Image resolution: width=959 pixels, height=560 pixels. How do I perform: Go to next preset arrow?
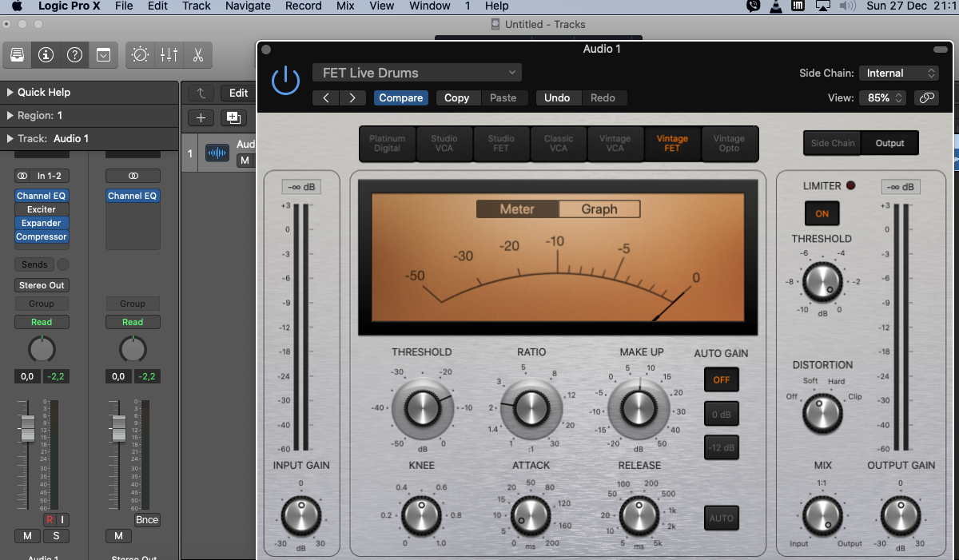click(x=352, y=97)
